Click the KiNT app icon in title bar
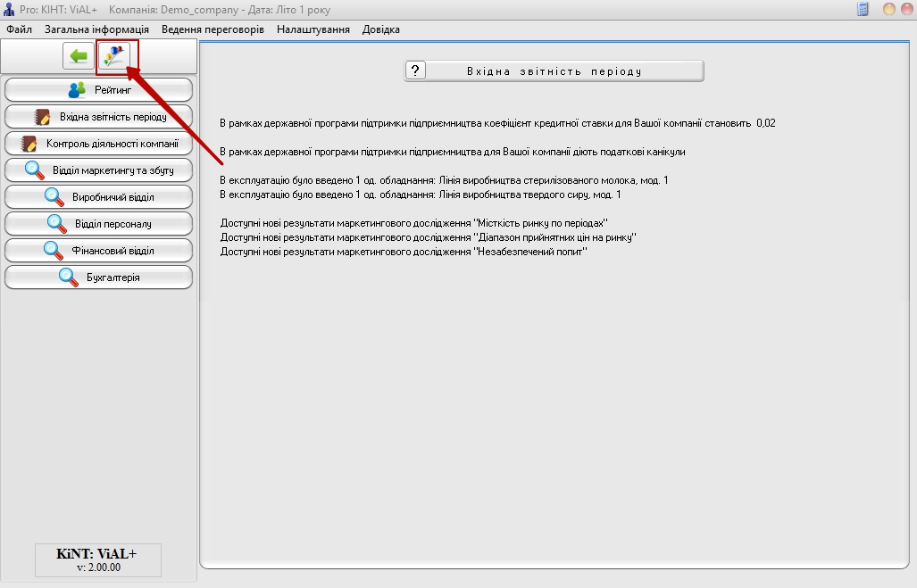Image resolution: width=917 pixels, height=588 pixels. (x=9, y=9)
